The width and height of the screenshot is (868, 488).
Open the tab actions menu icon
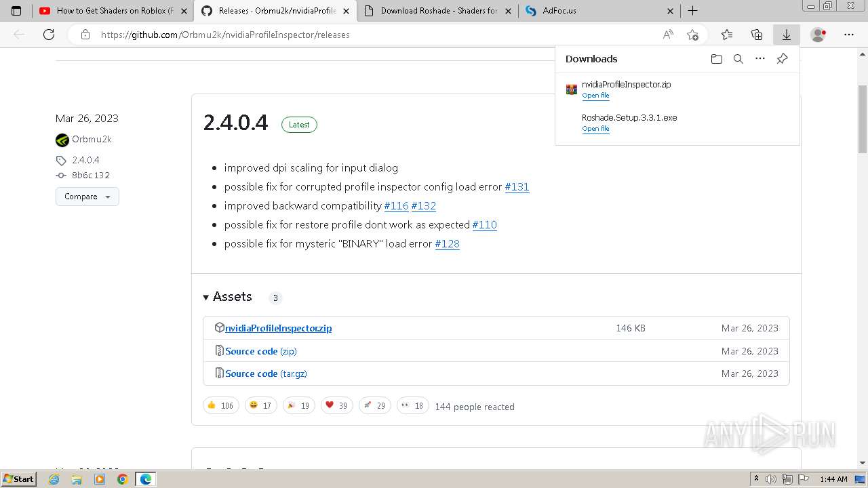(x=16, y=11)
